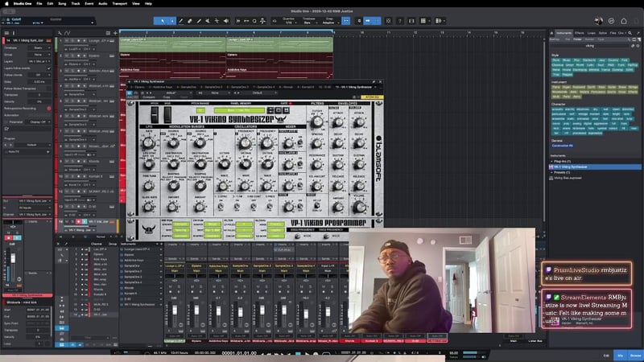
Task: Select VK-1 Viking Synthesizer in browser list
Action: (596, 167)
